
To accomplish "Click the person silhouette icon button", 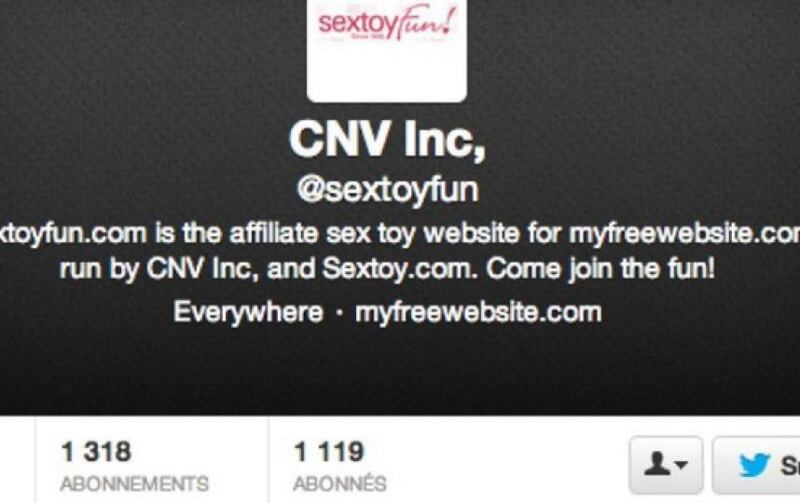I will click(666, 465).
